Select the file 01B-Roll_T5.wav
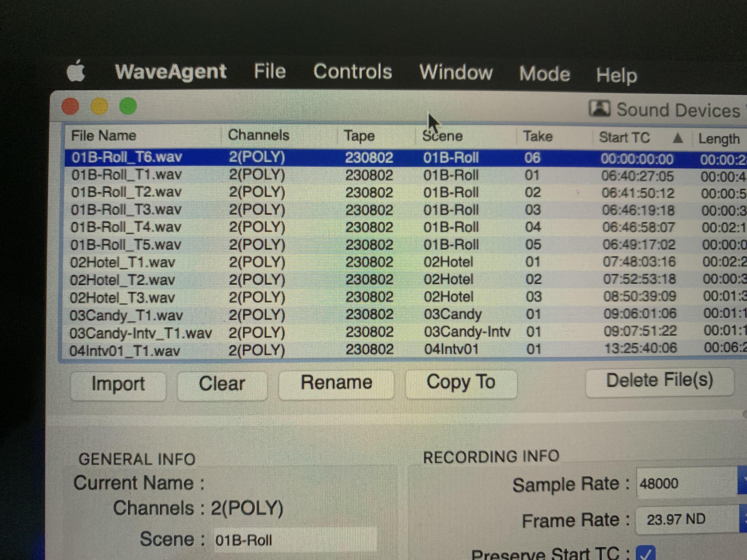 126,245
